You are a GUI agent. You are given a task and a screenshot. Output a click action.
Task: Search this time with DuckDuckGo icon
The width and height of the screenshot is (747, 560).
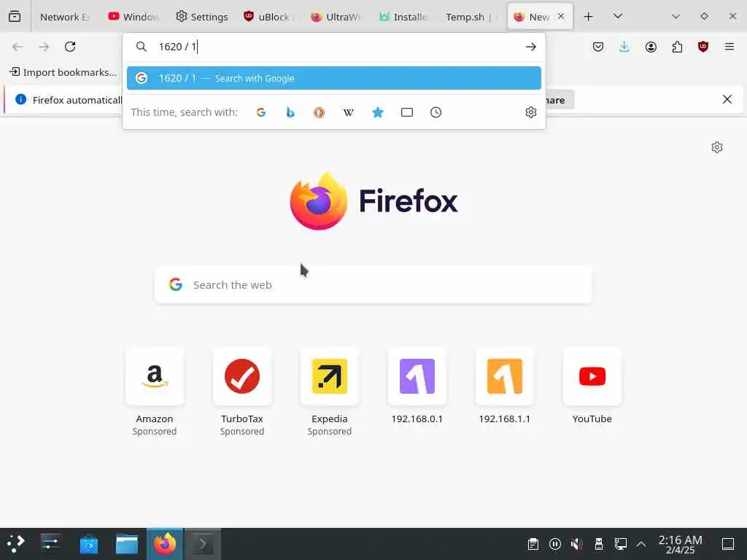[320, 112]
